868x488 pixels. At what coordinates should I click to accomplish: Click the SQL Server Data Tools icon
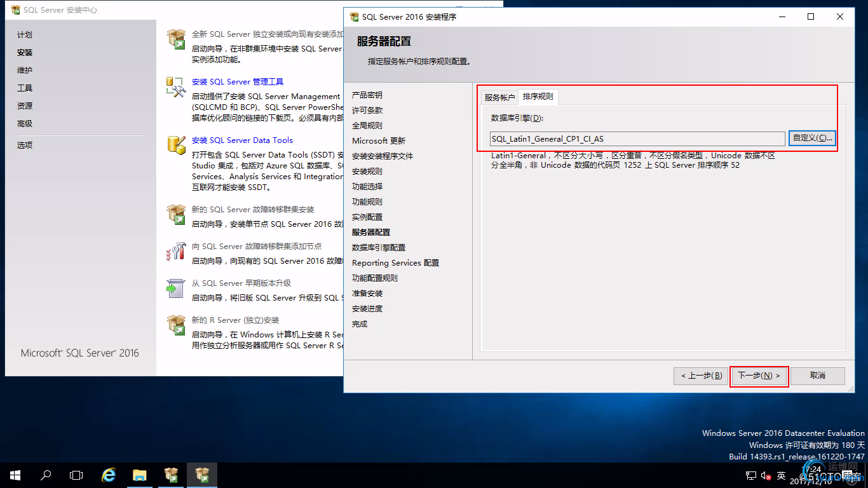(176, 145)
